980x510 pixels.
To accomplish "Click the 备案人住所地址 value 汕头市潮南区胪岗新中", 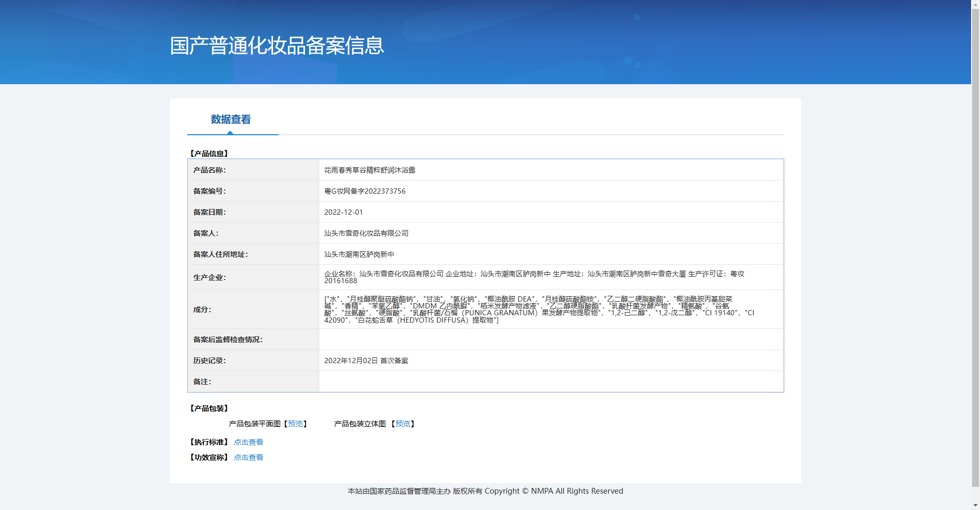I will pyautogui.click(x=359, y=254).
